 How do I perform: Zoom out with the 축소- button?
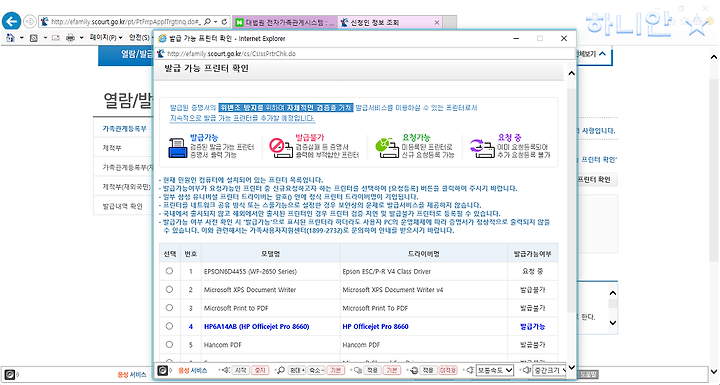[x=316, y=370]
